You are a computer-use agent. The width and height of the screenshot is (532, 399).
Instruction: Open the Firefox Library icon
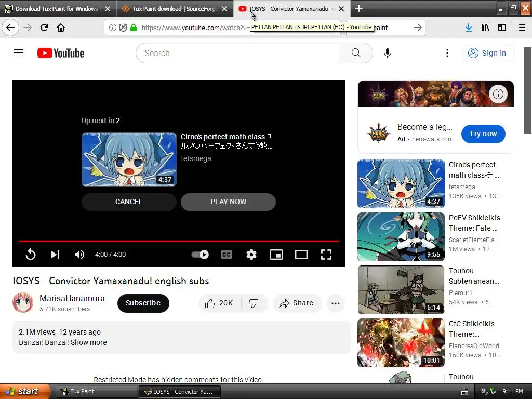click(x=485, y=28)
